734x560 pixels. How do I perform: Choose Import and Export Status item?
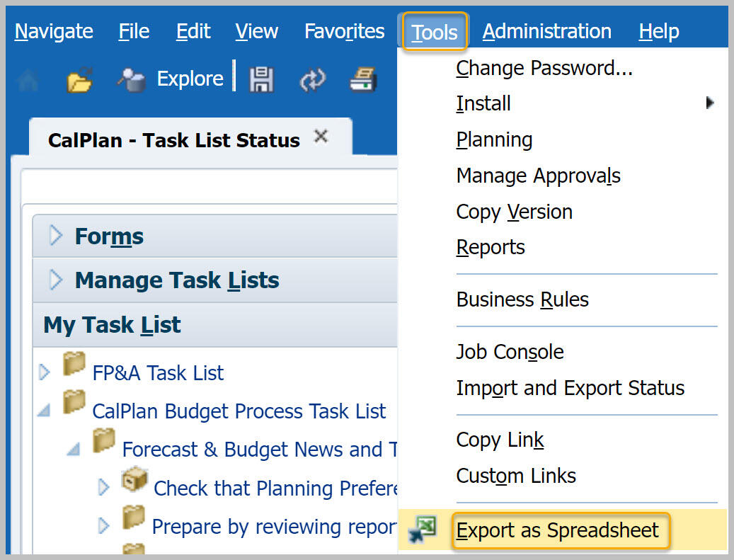coord(570,388)
